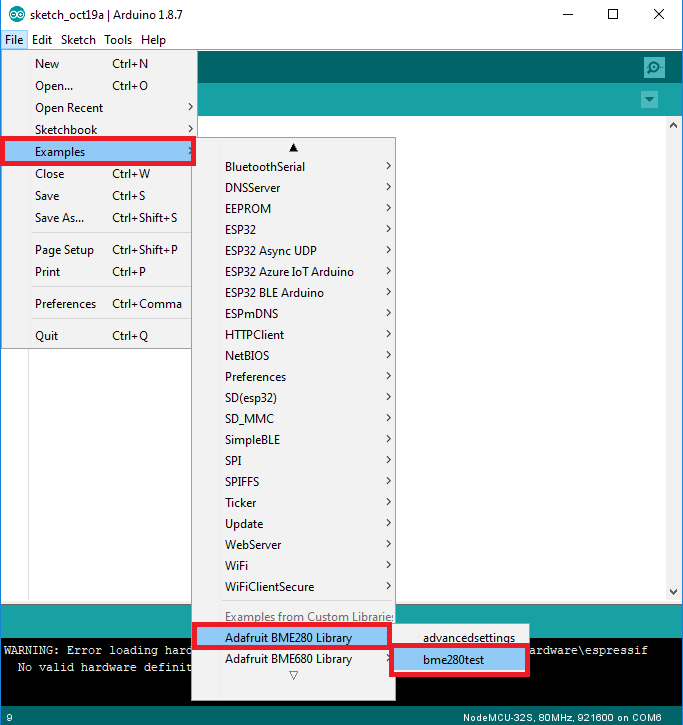The width and height of the screenshot is (683, 725).
Task: Open the bme280test example sketch
Action: (460, 660)
